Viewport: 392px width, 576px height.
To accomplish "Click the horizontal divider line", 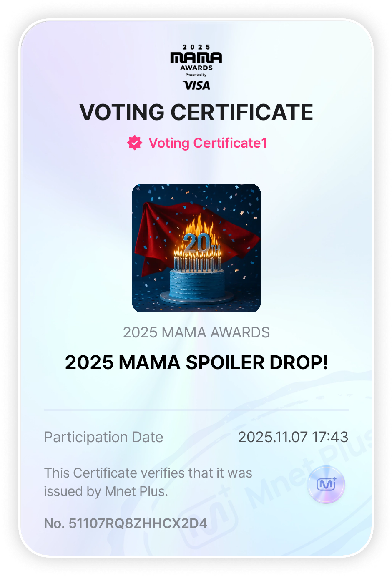I will click(x=196, y=410).
